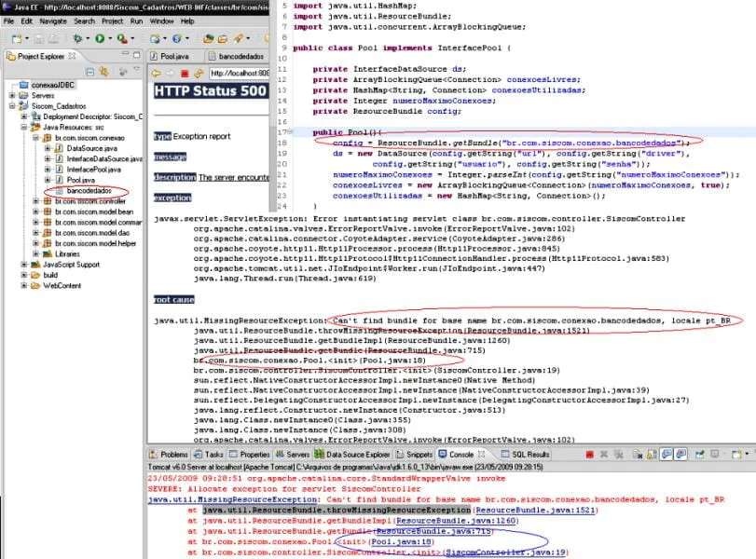Open the Run button's dropdown arrow
This screenshot has height=559, width=756.
click(x=110, y=38)
